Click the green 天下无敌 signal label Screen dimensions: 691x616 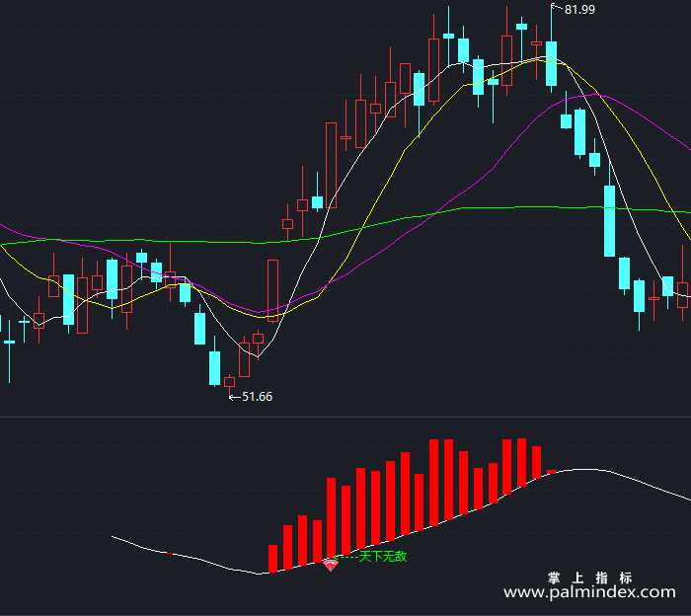383,557
